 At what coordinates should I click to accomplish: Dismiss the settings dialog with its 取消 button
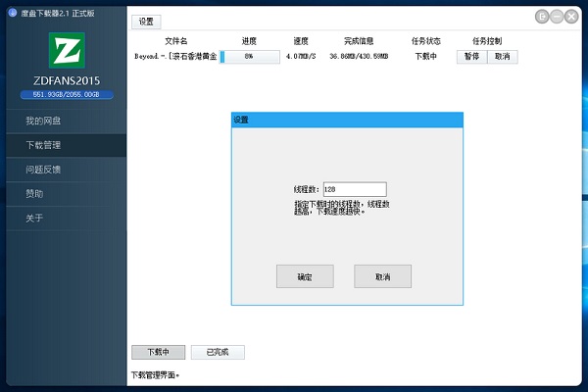pyautogui.click(x=382, y=277)
